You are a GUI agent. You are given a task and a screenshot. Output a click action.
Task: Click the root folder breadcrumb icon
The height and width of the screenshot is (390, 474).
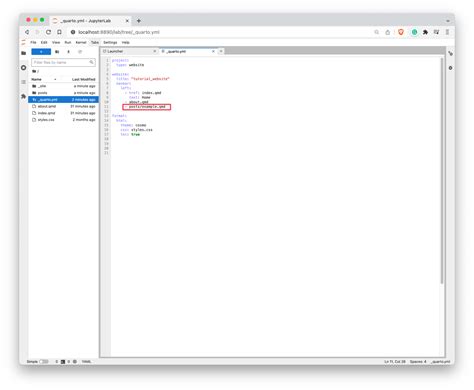click(34, 71)
